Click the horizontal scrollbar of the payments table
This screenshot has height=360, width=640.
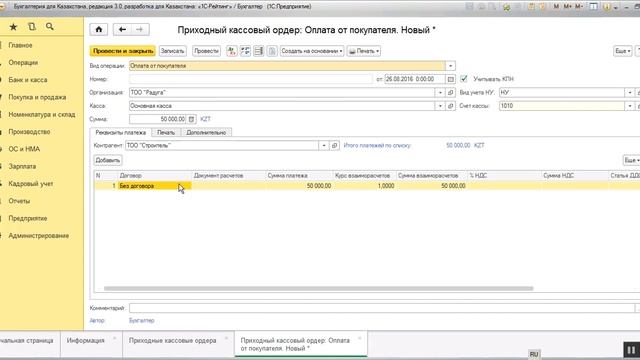tap(318, 289)
